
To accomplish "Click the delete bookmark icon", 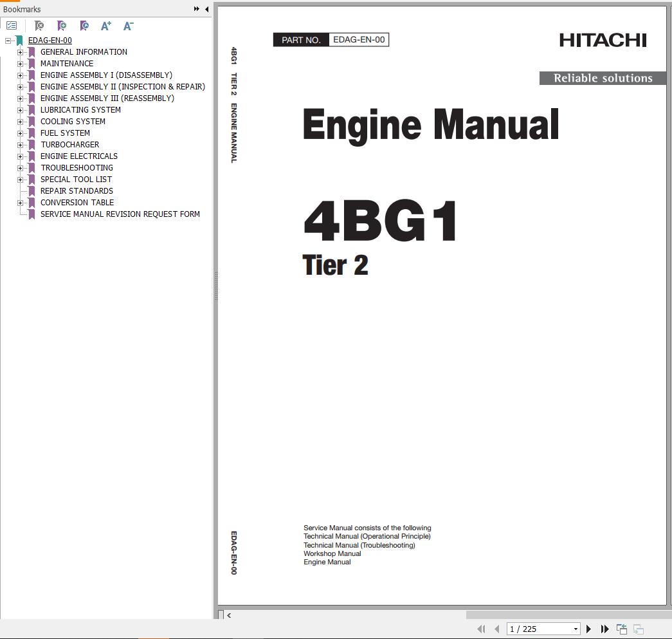I will 39,26.
